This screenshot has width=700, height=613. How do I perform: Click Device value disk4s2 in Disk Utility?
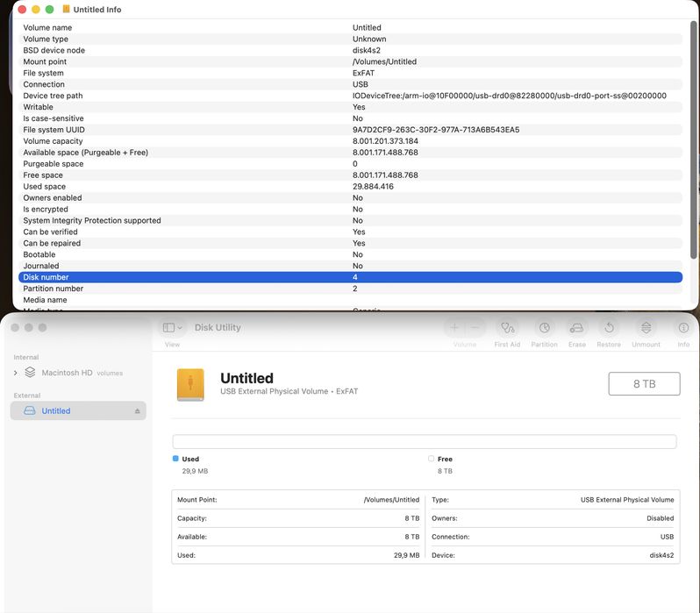point(661,555)
